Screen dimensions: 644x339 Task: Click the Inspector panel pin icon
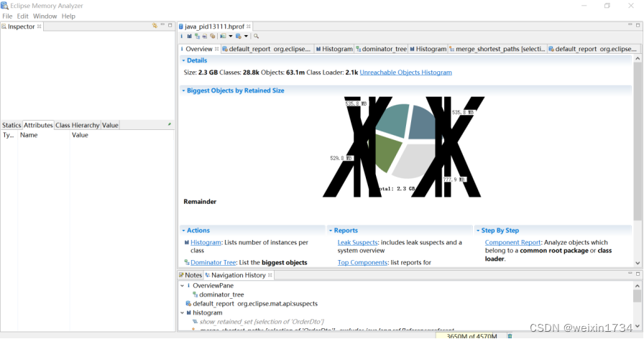click(155, 25)
